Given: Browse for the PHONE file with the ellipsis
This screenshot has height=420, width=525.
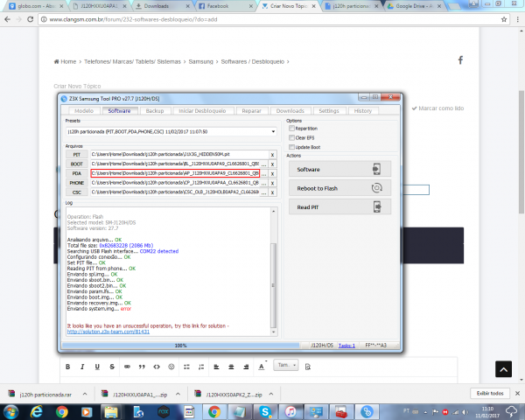Looking at the screenshot, I should click(x=264, y=183).
